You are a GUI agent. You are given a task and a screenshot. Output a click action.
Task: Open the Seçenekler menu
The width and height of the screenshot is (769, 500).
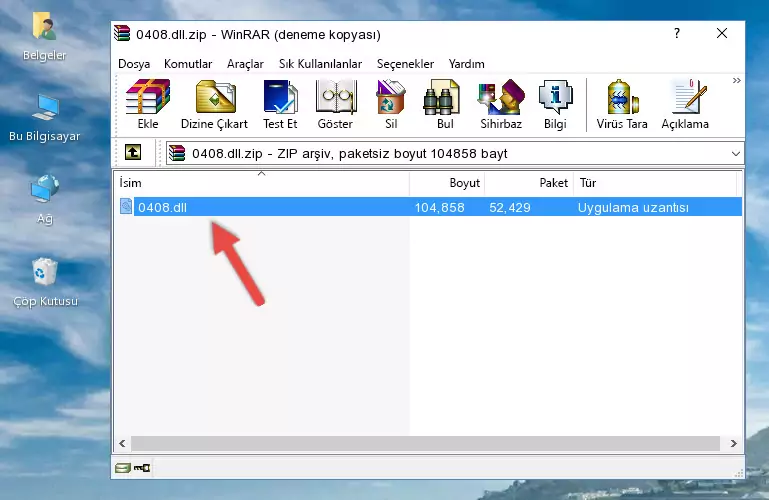pyautogui.click(x=405, y=64)
